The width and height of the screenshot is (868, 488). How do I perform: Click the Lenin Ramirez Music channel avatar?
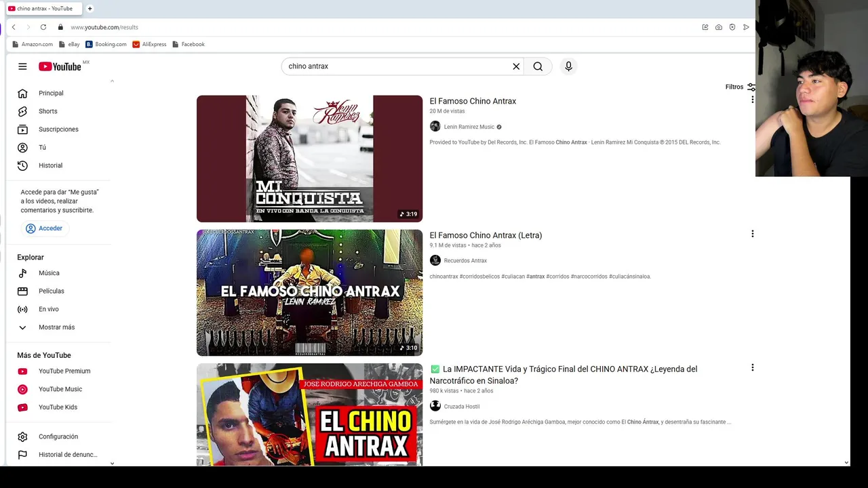pos(435,127)
